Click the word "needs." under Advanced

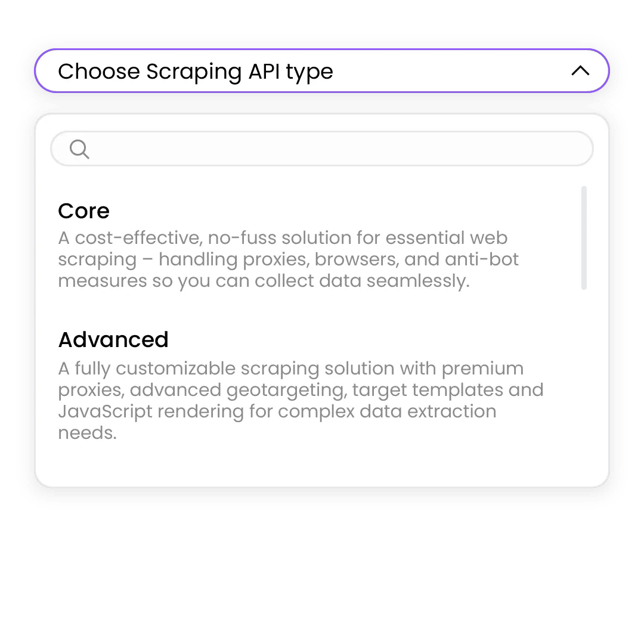(x=87, y=433)
